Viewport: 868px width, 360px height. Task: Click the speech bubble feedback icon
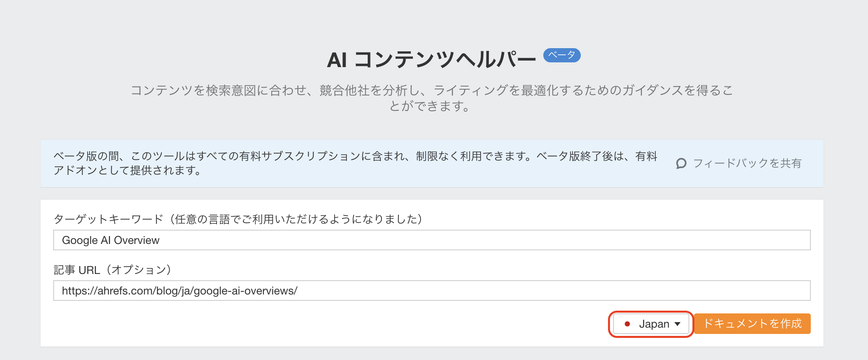tap(681, 163)
